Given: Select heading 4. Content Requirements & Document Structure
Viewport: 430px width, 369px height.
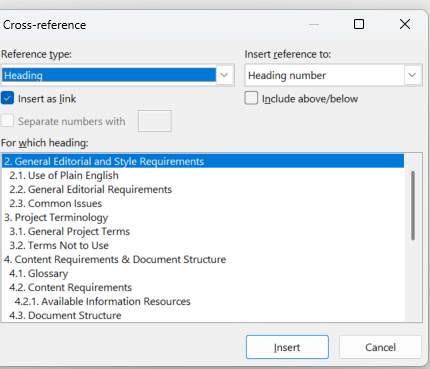Looking at the screenshot, I should click(x=203, y=259).
